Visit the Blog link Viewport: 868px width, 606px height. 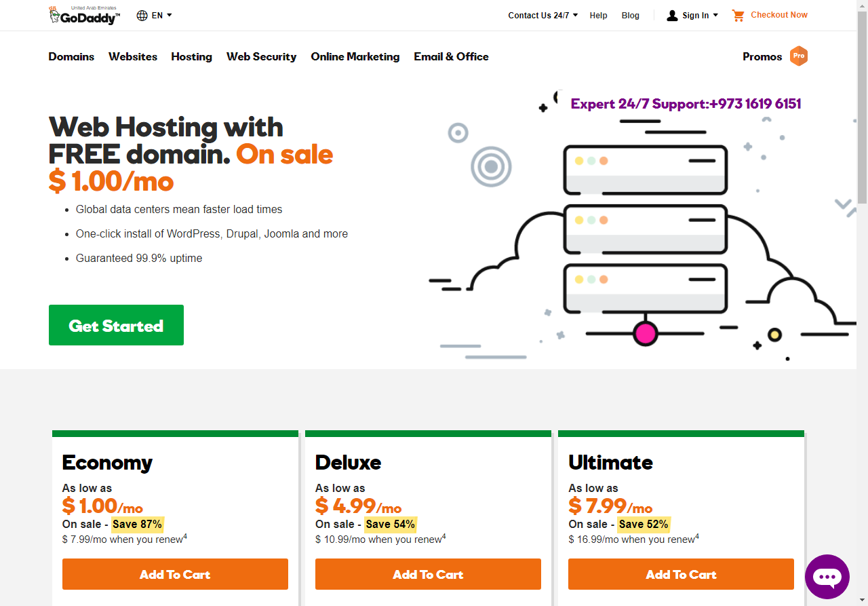click(630, 15)
